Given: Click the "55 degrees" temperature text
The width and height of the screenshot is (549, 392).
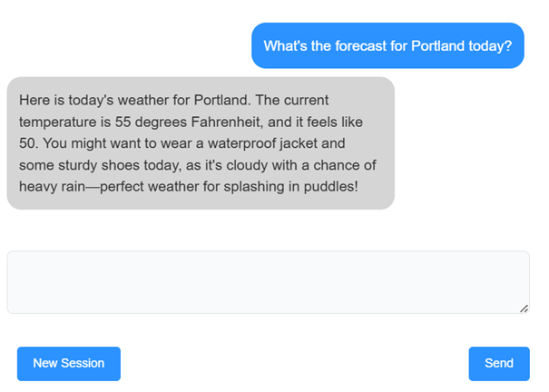Looking at the screenshot, I should pyautogui.click(x=145, y=121).
